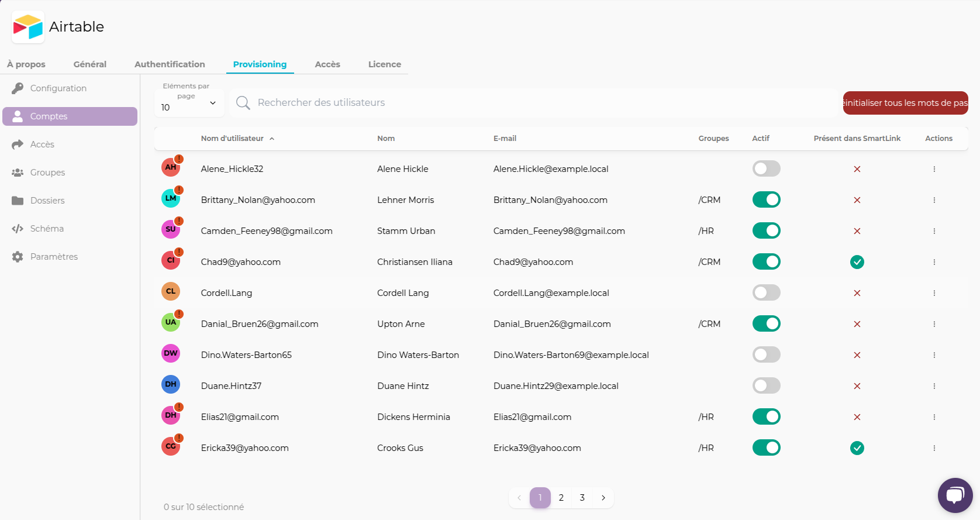Click the search magnifier icon
980x520 pixels.
243,103
